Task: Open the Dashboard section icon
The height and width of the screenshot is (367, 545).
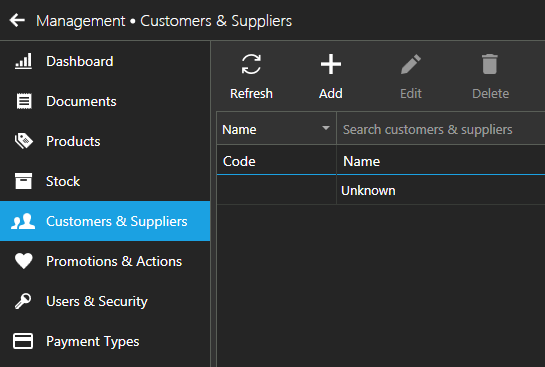Action: pos(23,61)
